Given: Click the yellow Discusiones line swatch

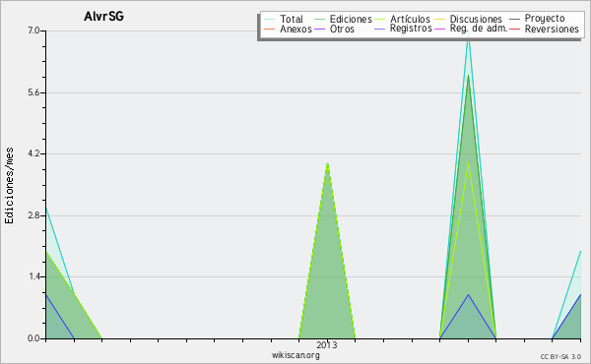Looking at the screenshot, I should click(440, 19).
